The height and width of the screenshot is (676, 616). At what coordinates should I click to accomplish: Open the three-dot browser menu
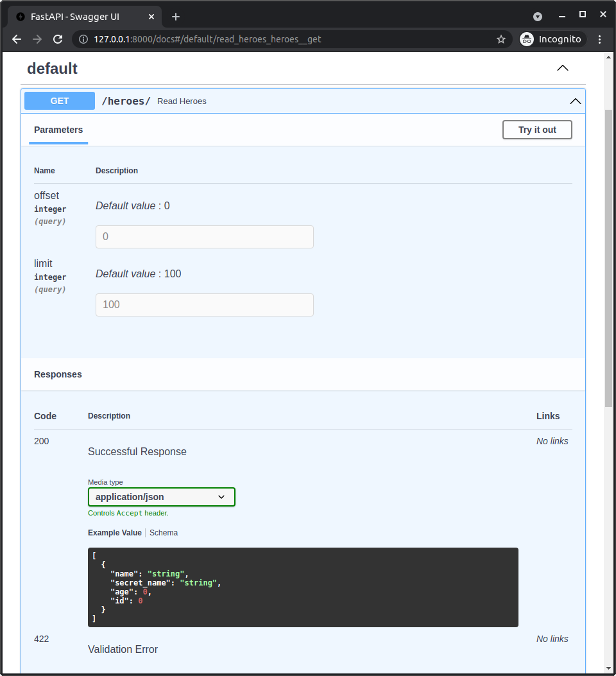(x=599, y=39)
